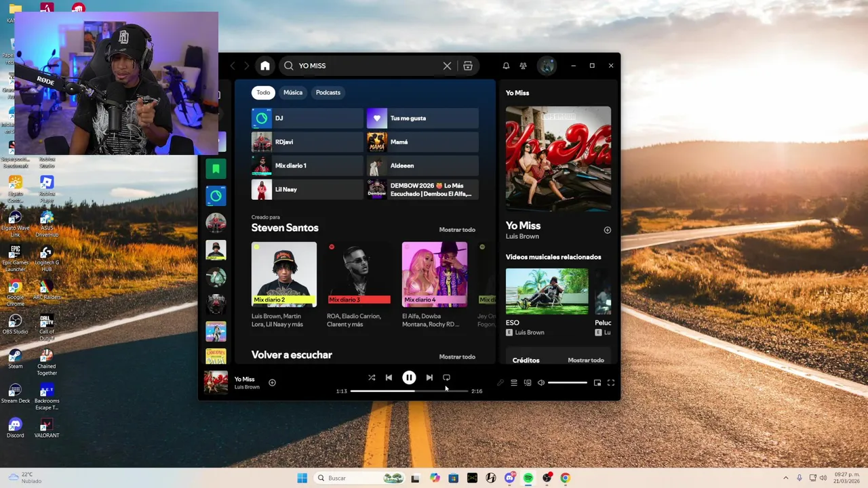The width and height of the screenshot is (868, 488).
Task: Open the miniplayer
Action: (x=597, y=383)
